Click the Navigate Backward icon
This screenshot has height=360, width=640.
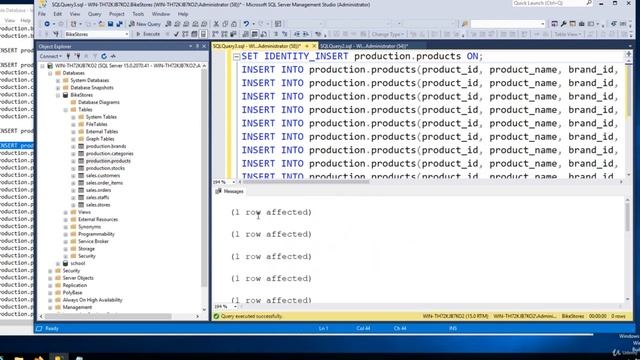(47, 24)
